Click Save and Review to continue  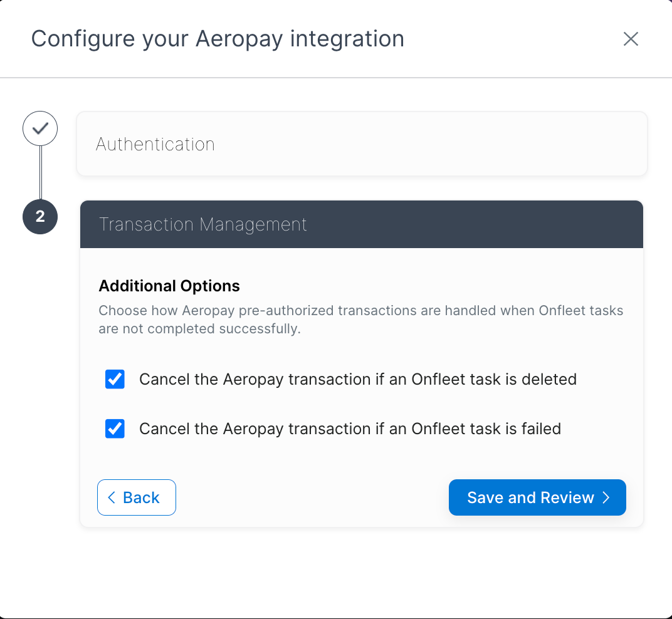click(537, 497)
